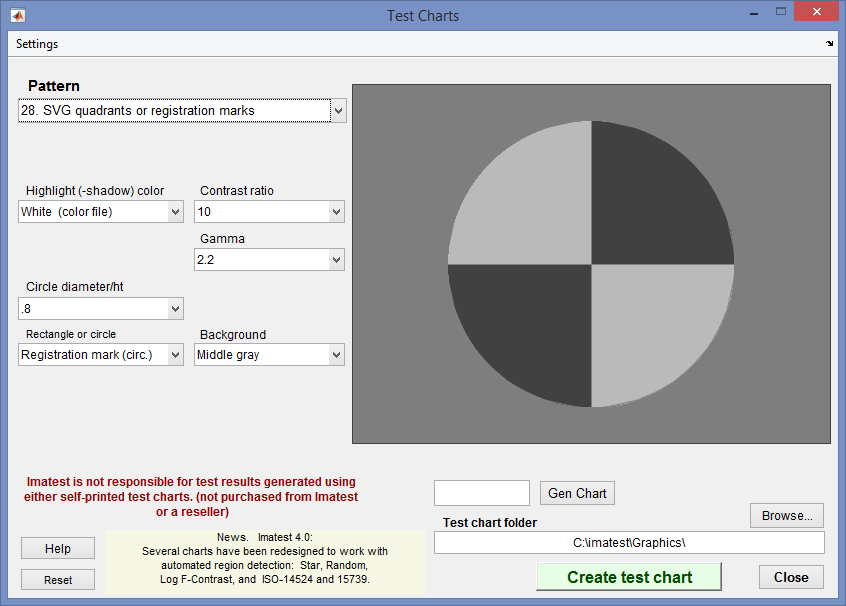Image resolution: width=846 pixels, height=606 pixels.
Task: Minimize the Test Charts window
Action: (x=754, y=13)
